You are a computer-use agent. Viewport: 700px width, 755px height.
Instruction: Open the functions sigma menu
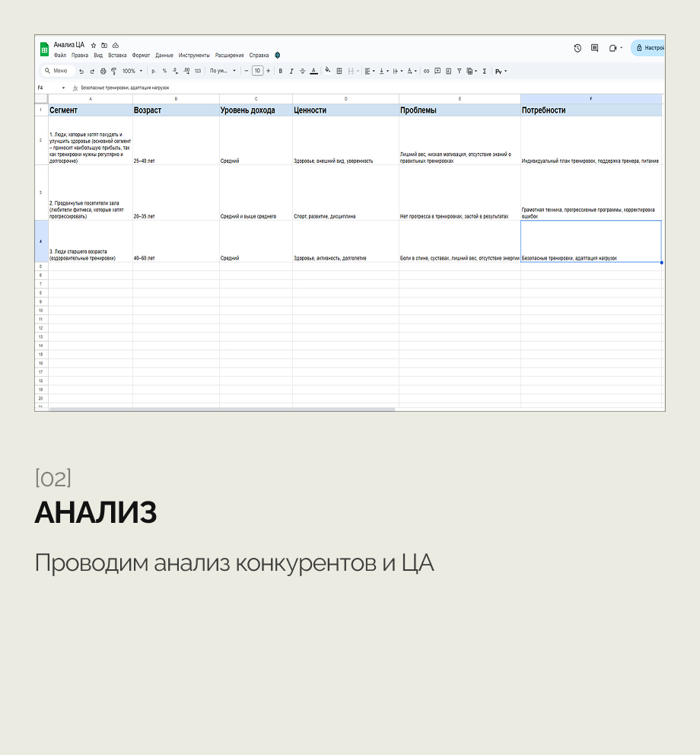pyautogui.click(x=485, y=72)
